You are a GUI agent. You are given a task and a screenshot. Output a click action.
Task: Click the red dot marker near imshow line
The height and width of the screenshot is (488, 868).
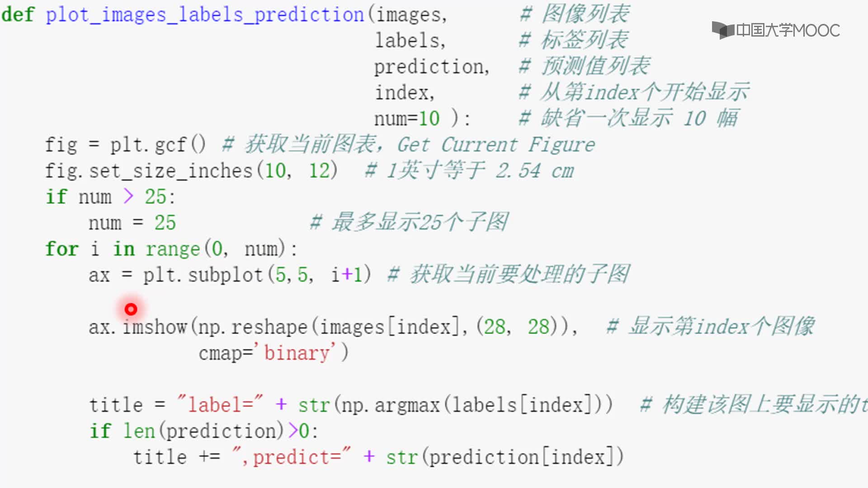click(x=131, y=308)
